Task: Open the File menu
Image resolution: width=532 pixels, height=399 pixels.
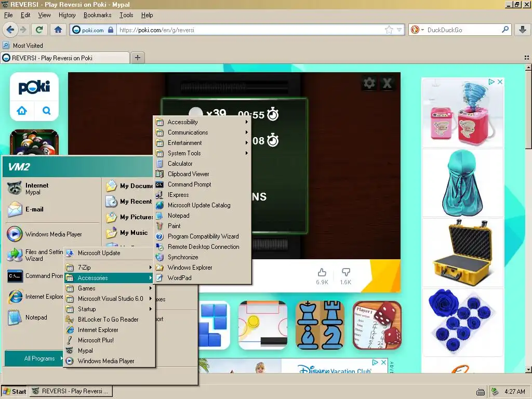Action: tap(8, 15)
